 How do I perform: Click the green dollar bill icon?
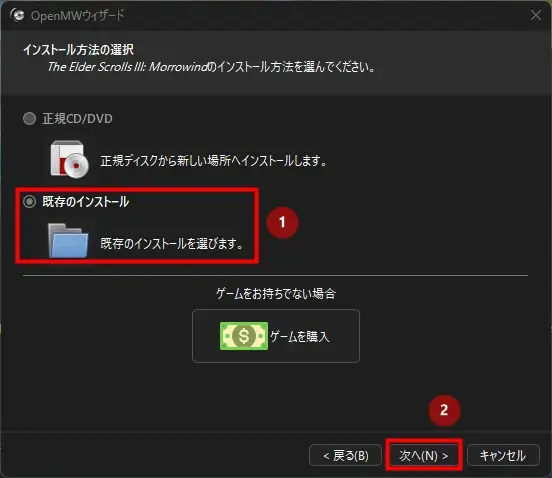click(244, 336)
